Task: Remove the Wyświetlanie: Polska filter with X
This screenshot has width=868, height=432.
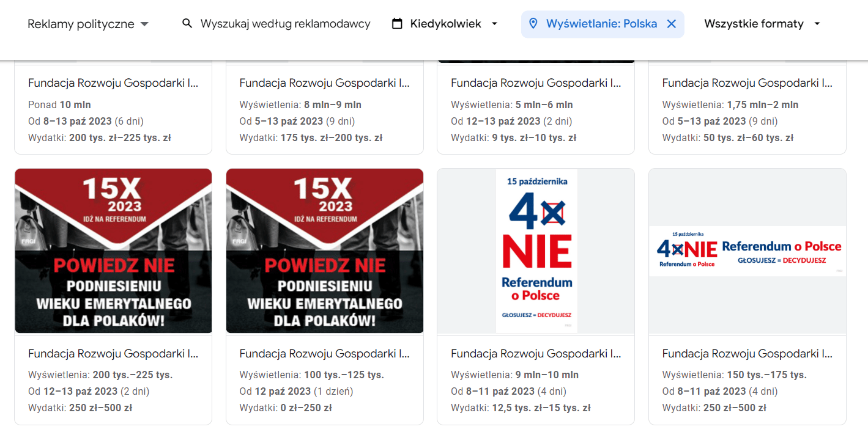Action: click(x=671, y=24)
